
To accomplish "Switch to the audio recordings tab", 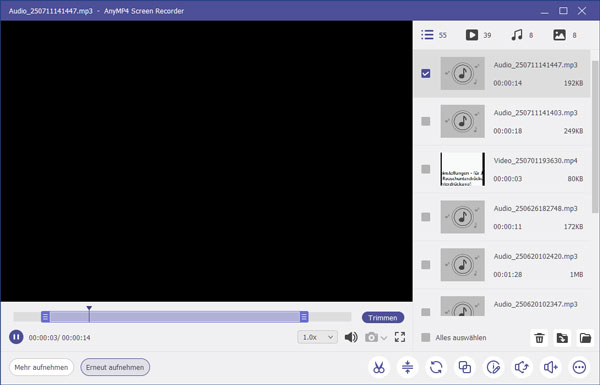I will (522, 35).
